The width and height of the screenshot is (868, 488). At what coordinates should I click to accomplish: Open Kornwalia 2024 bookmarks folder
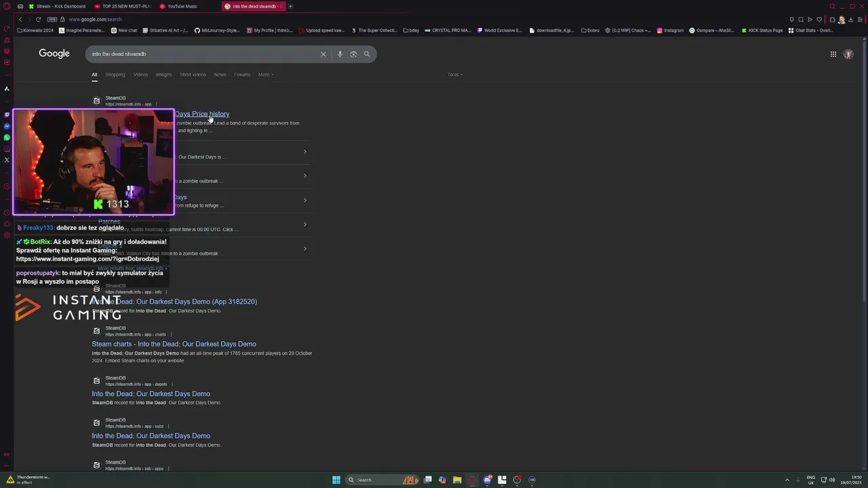click(35, 30)
